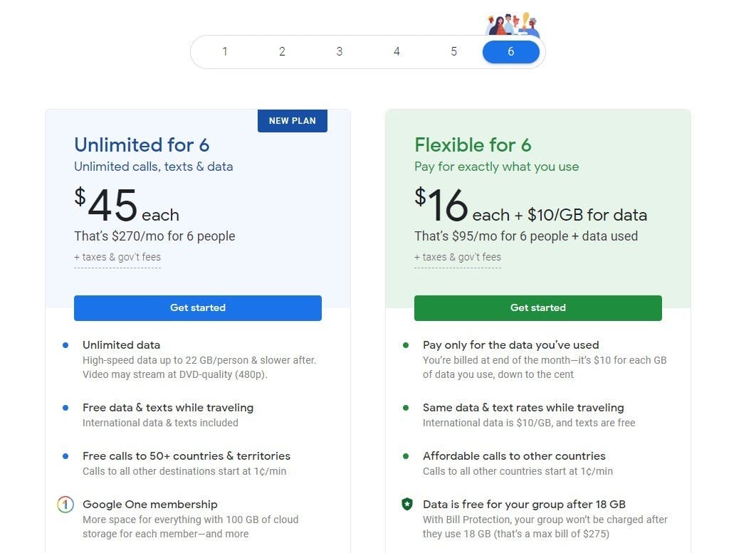Click Data is free after 18 GB
This screenshot has height=553, width=756.
[x=524, y=505]
